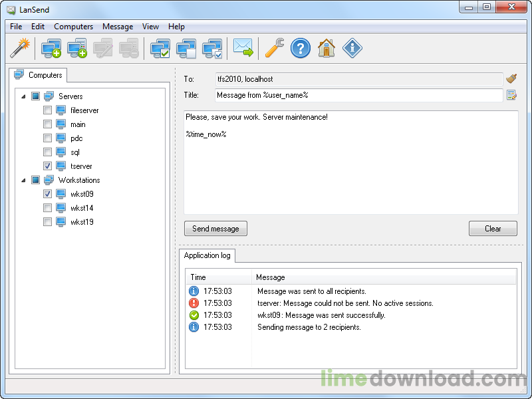Check the sql checkbox

(x=47, y=152)
